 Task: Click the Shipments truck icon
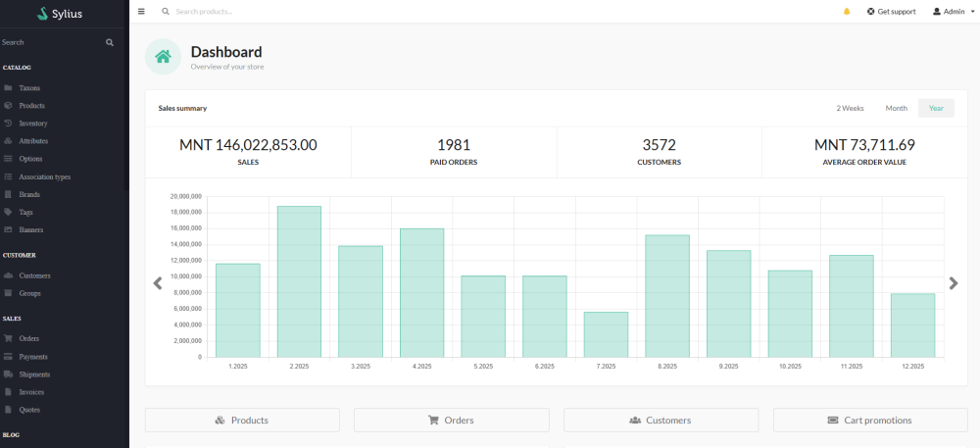(x=8, y=374)
